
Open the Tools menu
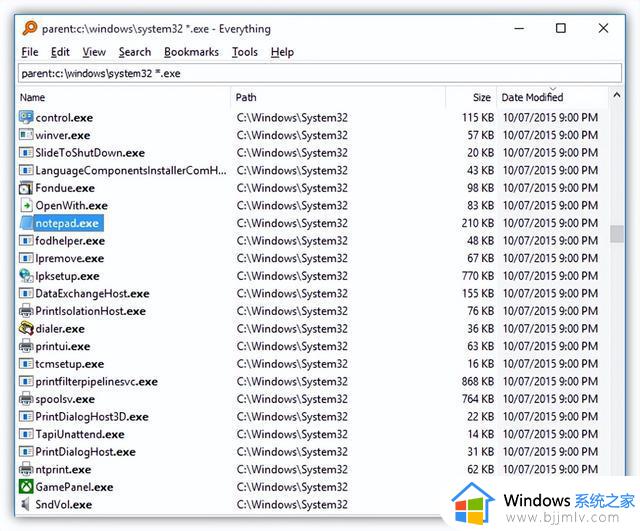click(245, 52)
